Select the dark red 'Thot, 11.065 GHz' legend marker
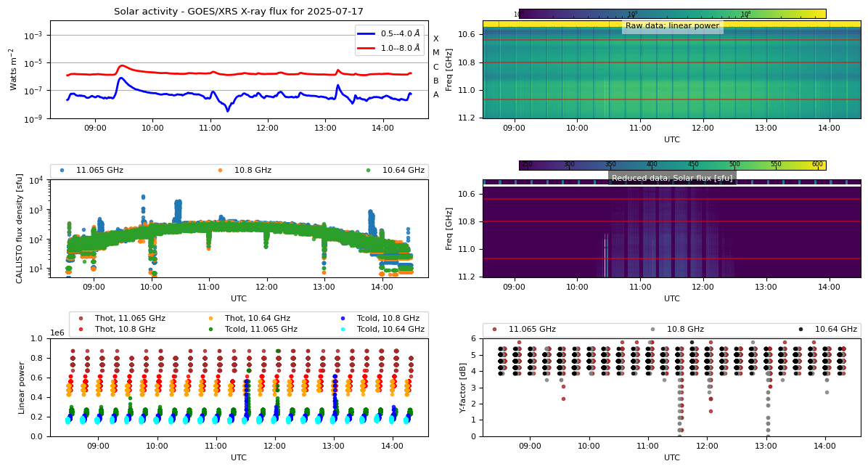The image size is (868, 469). 81,318
